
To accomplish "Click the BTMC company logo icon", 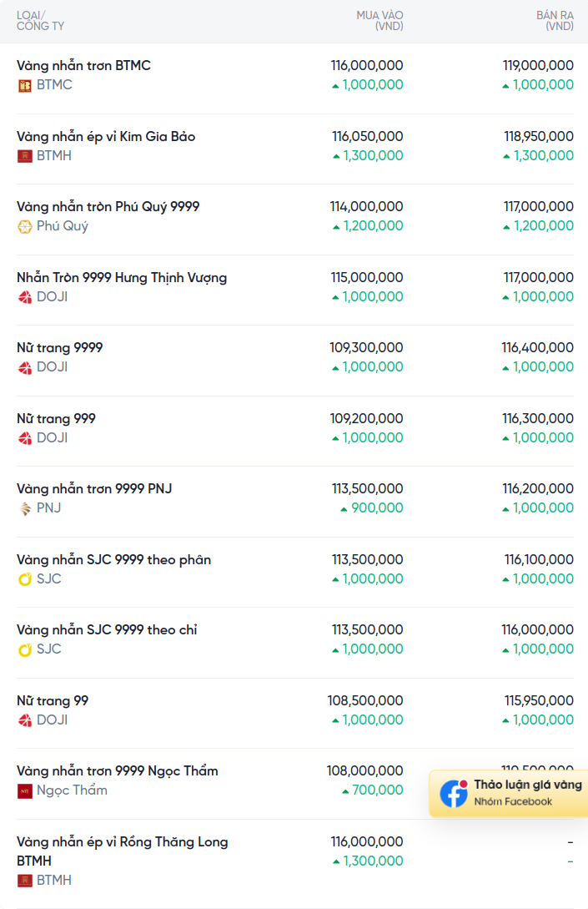I will [25, 85].
